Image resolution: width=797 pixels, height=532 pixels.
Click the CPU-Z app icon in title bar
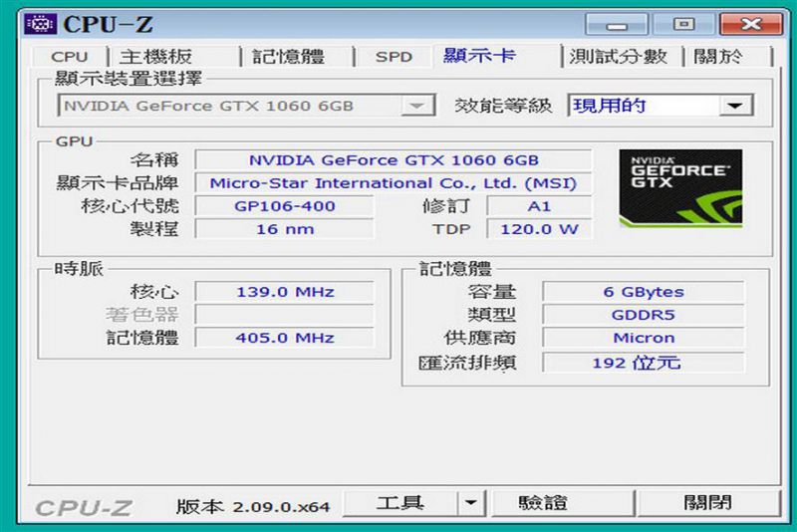click(40, 24)
